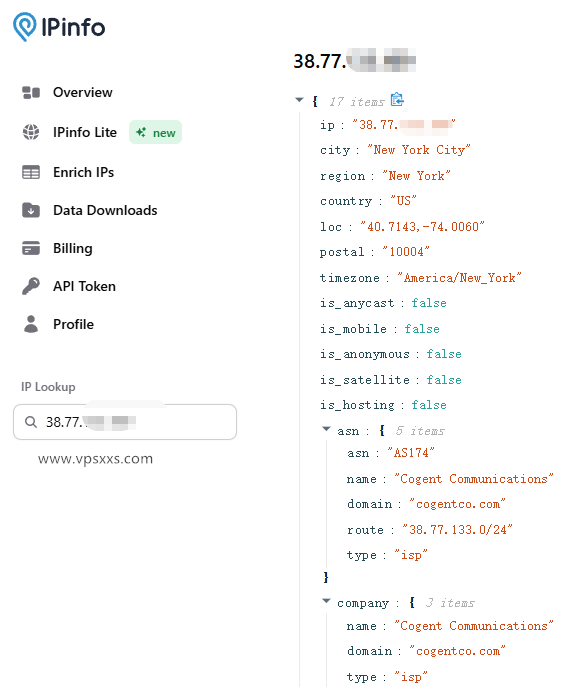563x687 pixels.
Task: Select the cogentco.com domain value under asn
Action: [457, 504]
